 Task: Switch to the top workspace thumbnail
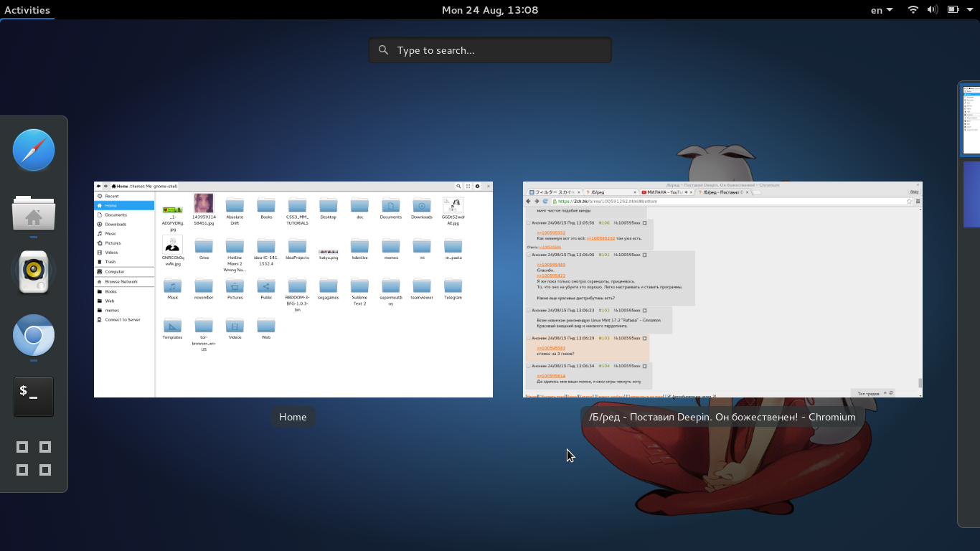971,120
